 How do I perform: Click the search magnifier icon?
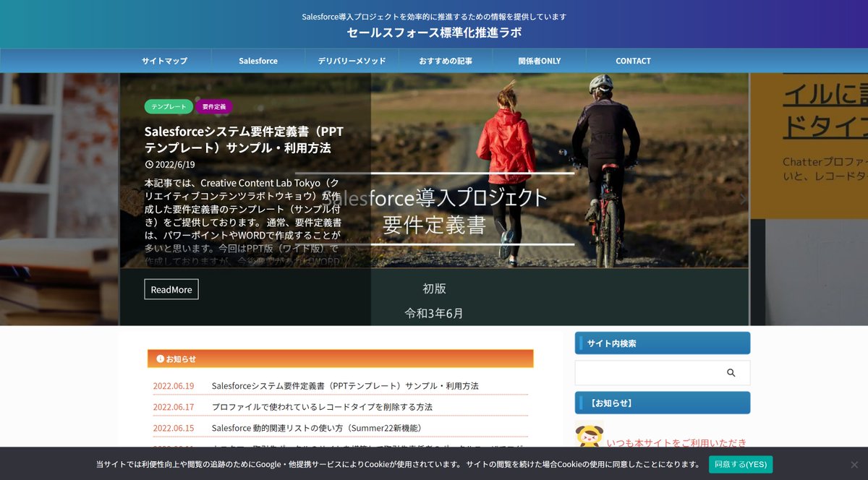pyautogui.click(x=731, y=373)
